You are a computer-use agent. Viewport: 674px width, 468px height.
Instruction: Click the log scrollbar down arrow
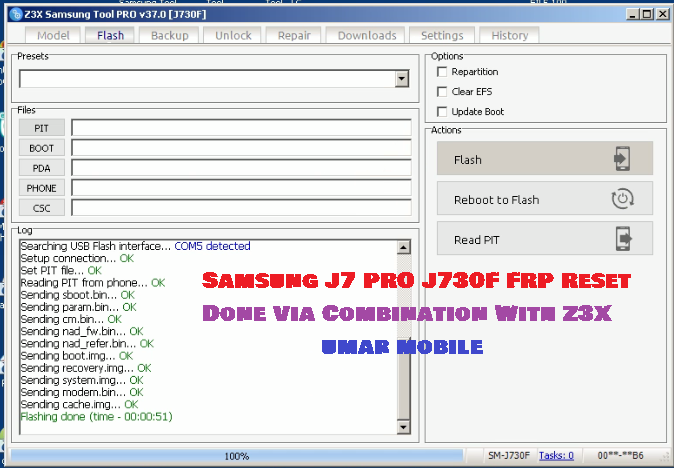point(404,427)
